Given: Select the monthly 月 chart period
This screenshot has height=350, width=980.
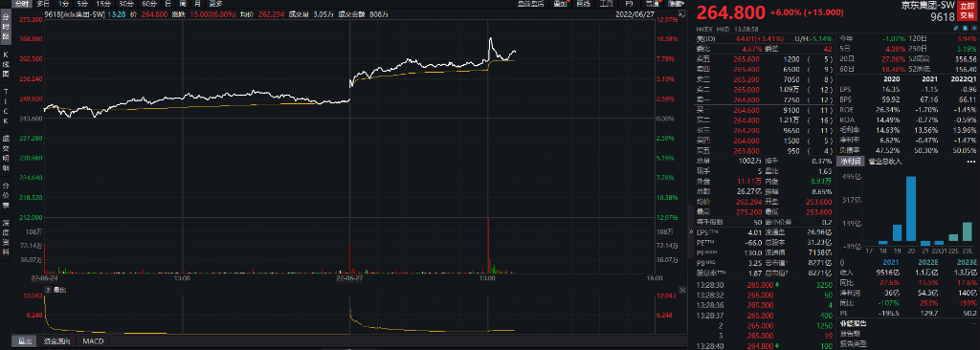Looking at the screenshot, I should click(198, 4).
